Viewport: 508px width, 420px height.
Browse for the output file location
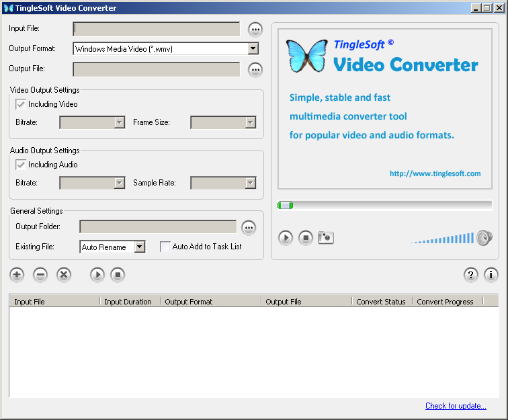click(255, 70)
